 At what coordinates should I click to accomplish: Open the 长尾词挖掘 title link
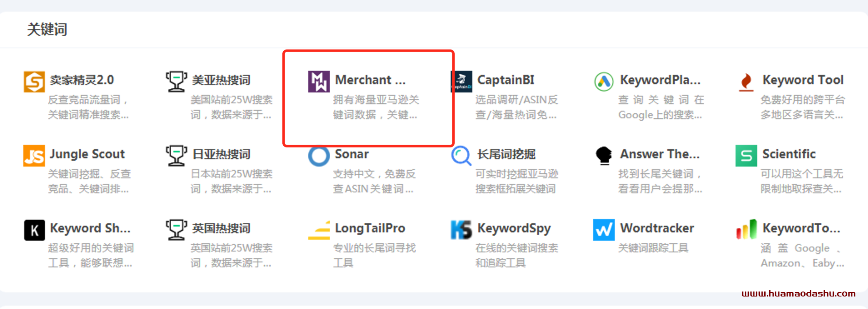pyautogui.click(x=506, y=154)
